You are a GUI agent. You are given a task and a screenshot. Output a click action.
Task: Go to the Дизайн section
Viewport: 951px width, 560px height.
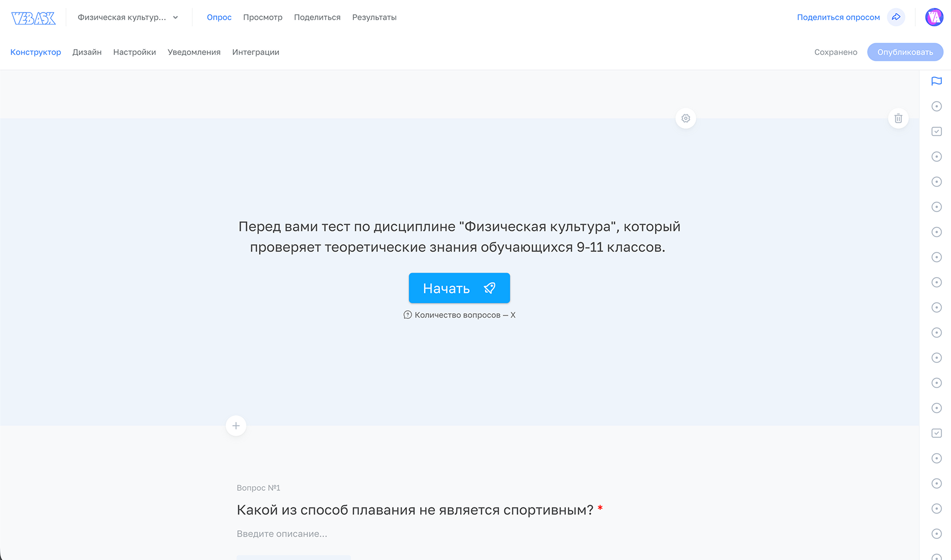87,52
